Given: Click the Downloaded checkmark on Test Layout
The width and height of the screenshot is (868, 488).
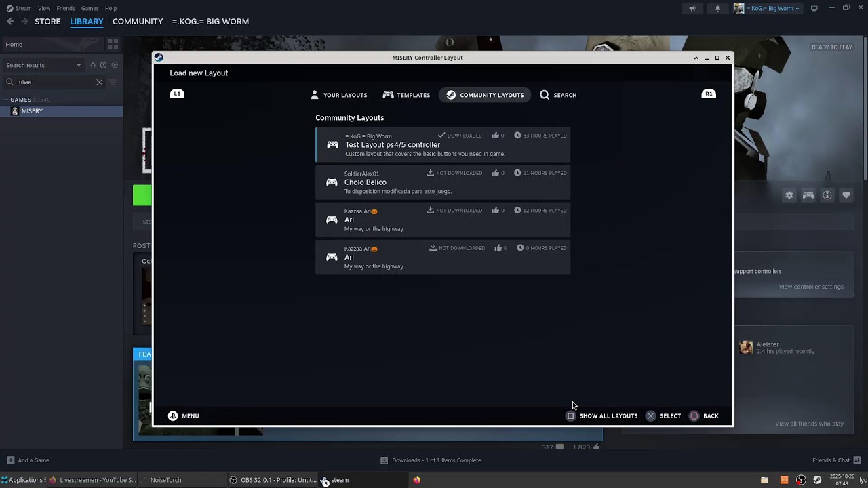Looking at the screenshot, I should 441,136.
